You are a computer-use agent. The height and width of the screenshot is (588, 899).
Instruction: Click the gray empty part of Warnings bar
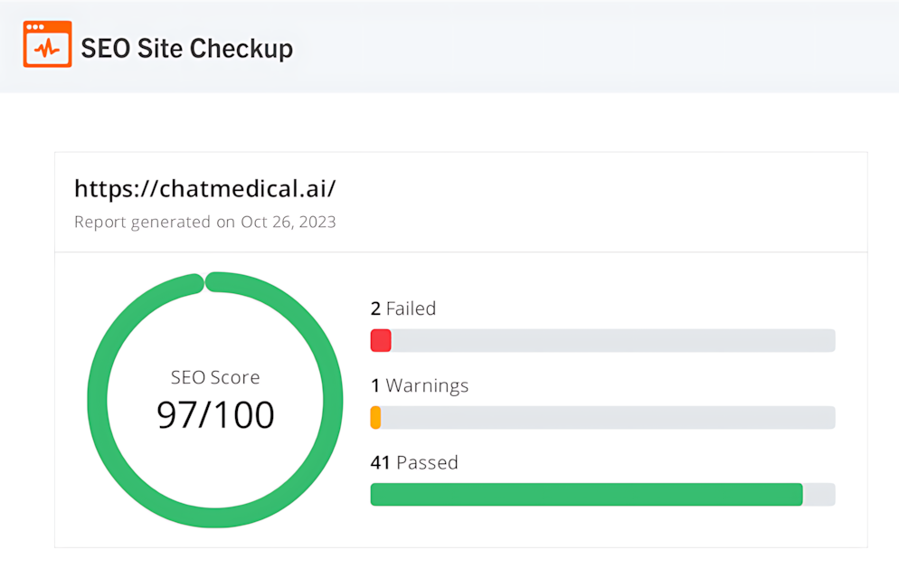pos(608,417)
